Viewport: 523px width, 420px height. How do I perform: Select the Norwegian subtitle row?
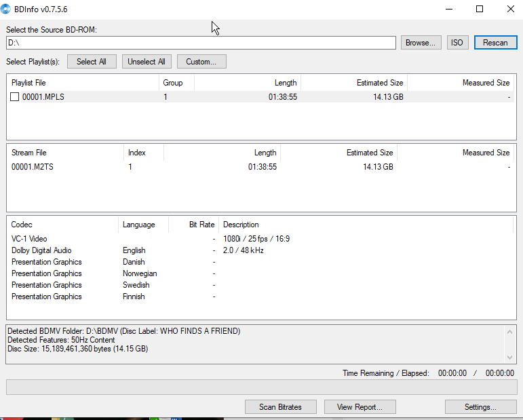coord(262,273)
